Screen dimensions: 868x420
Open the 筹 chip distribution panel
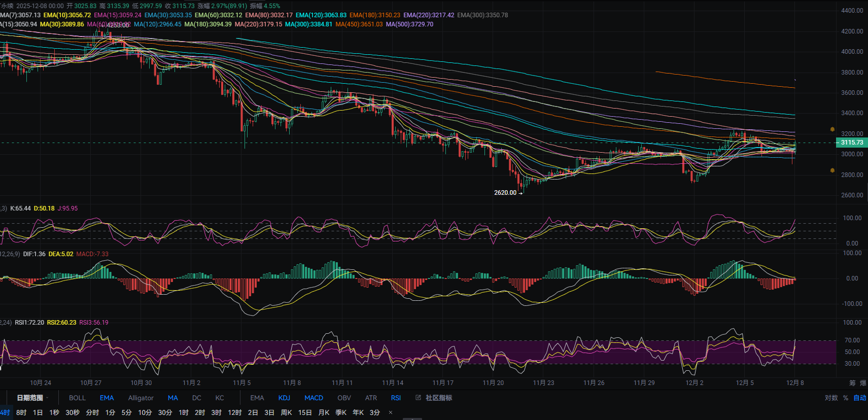852,383
